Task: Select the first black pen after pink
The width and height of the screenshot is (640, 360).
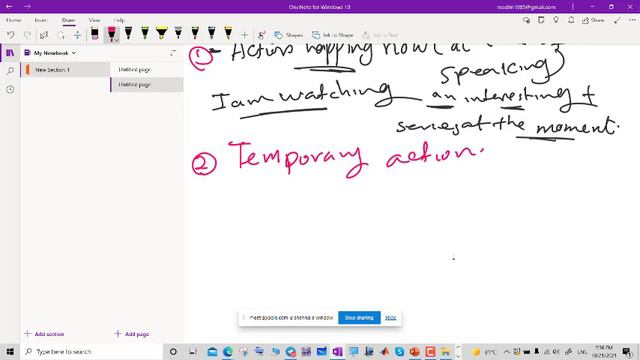Action: [x=128, y=33]
